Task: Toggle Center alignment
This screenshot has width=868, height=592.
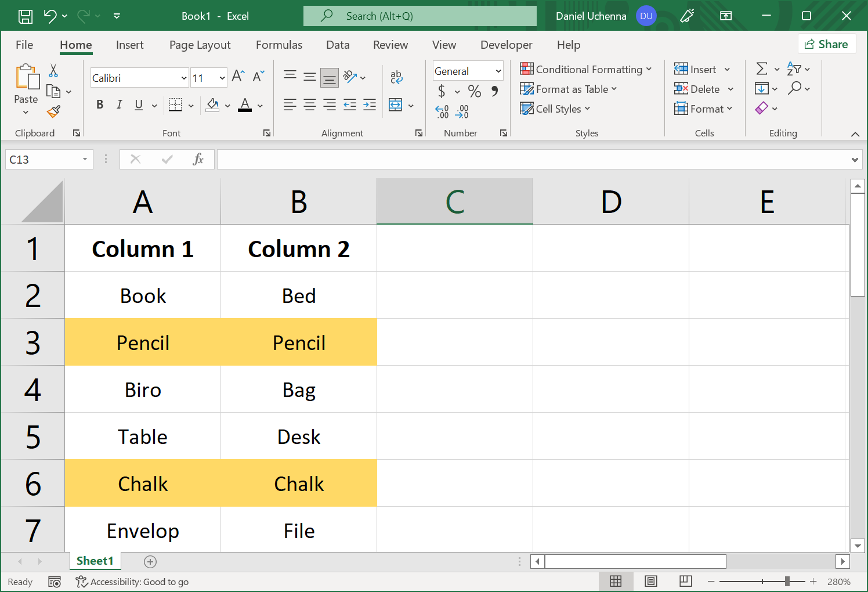Action: point(309,105)
